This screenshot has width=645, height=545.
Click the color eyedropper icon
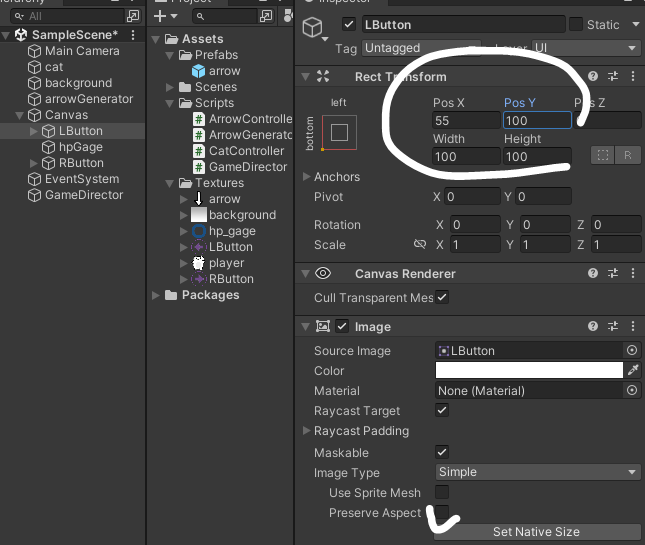[633, 370]
